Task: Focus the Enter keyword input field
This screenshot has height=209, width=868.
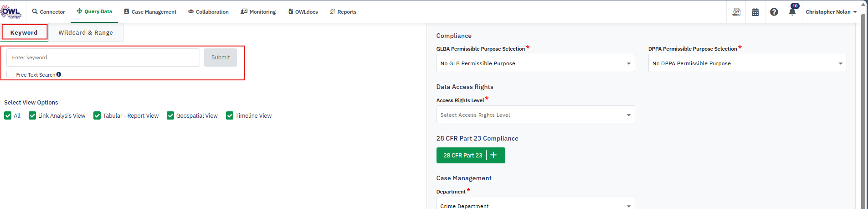Action: [103, 57]
